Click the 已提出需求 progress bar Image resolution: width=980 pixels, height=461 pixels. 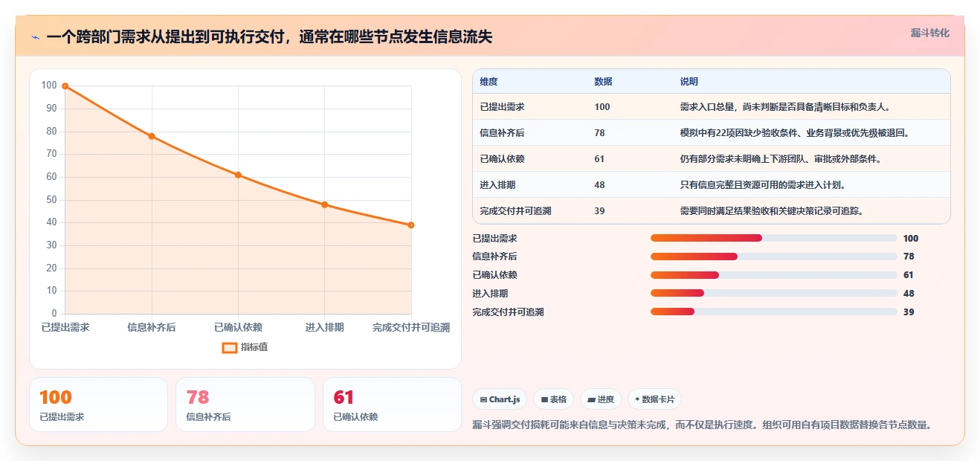pyautogui.click(x=774, y=238)
